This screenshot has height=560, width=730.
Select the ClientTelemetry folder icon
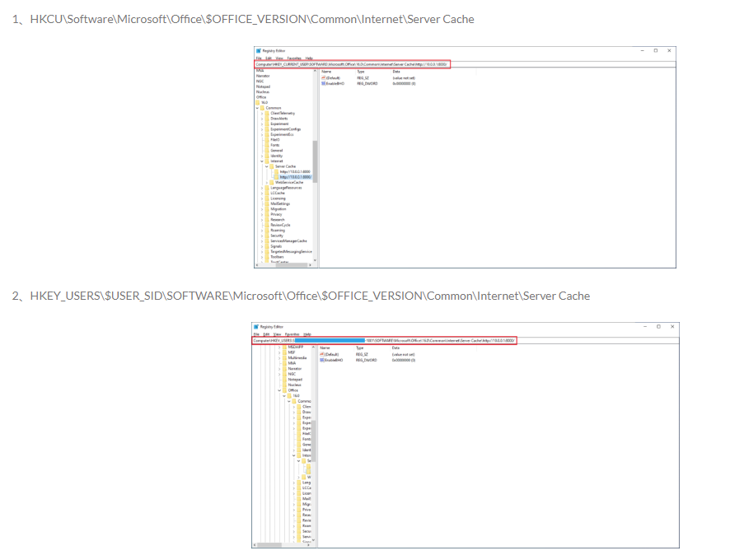point(266,113)
